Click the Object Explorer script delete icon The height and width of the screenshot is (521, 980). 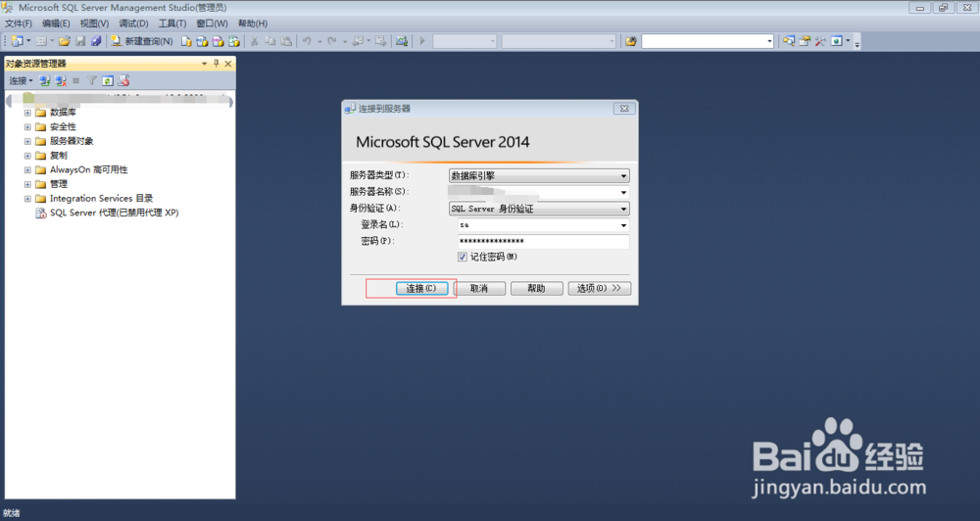[123, 80]
